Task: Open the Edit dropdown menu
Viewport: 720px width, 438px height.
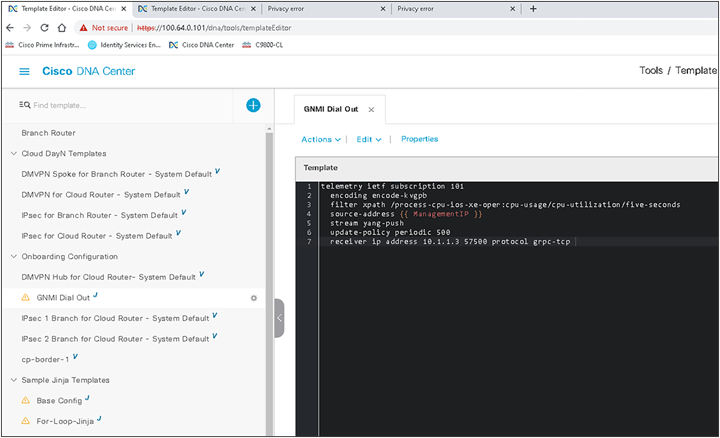Action: pyautogui.click(x=369, y=139)
